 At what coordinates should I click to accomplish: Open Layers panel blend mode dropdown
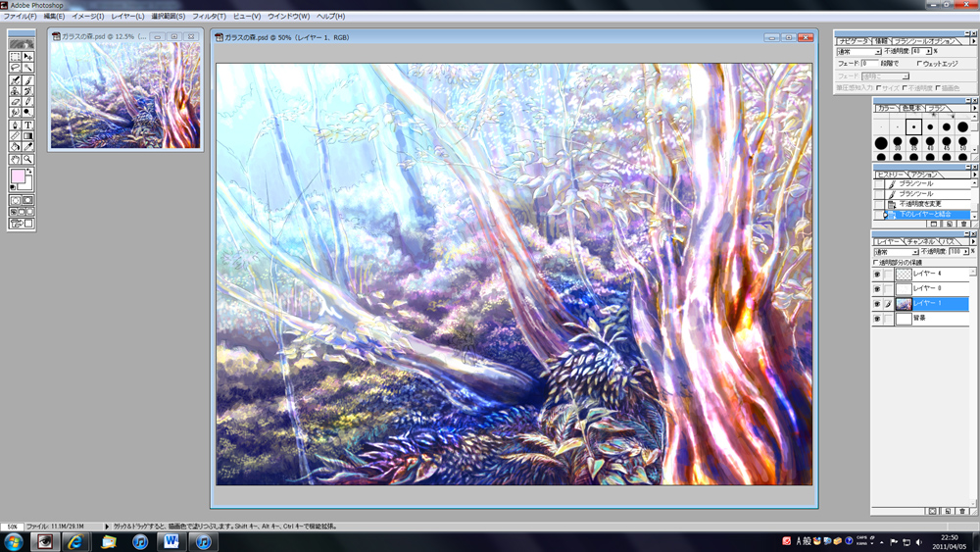[x=915, y=252]
